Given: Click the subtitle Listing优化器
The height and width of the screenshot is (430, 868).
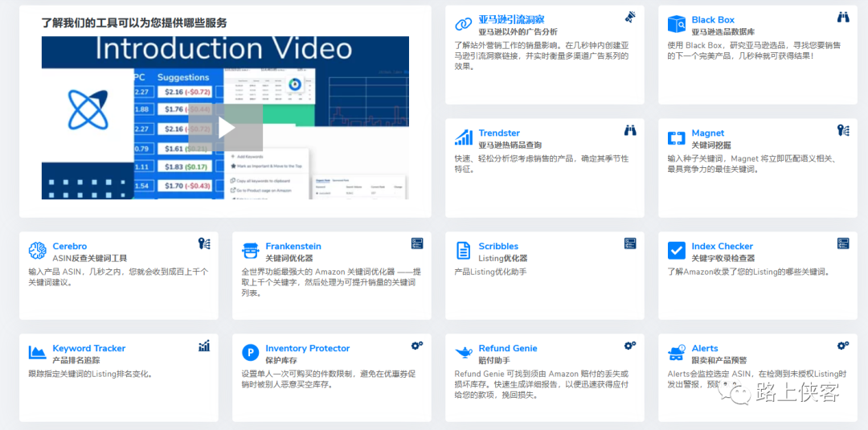Looking at the screenshot, I should pos(503,259).
